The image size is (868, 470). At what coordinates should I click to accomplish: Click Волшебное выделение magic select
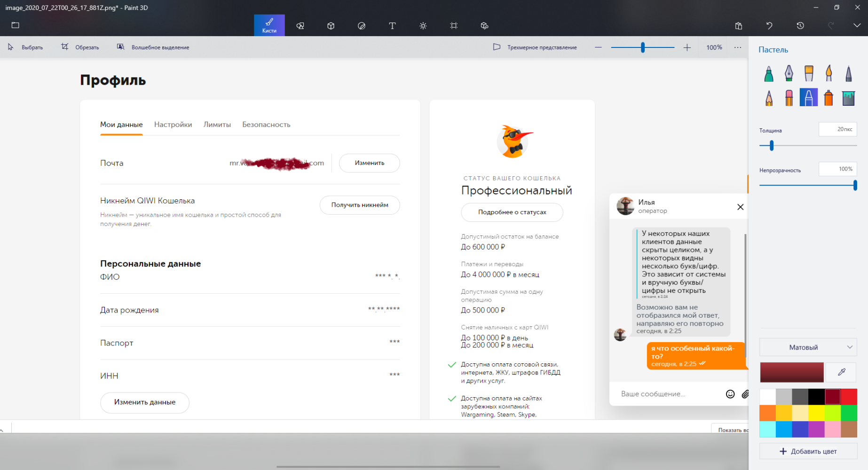point(153,47)
